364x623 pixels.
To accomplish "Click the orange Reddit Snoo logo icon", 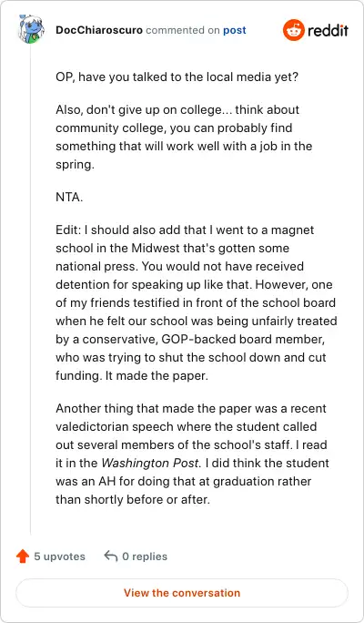I will [293, 30].
